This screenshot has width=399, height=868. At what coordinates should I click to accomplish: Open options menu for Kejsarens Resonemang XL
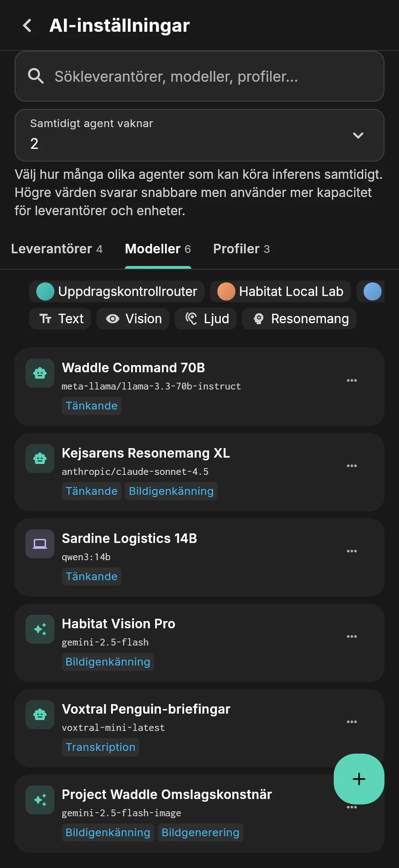[352, 466]
